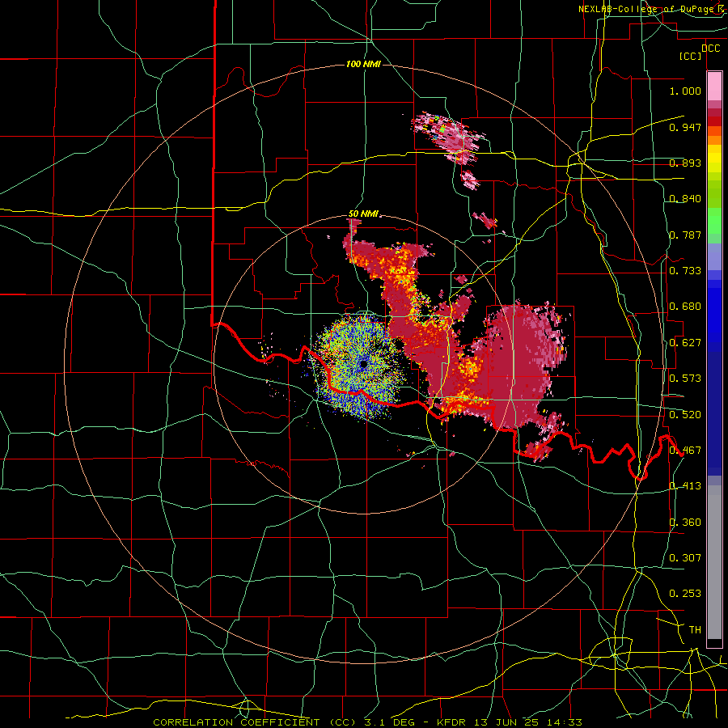This screenshot has height=728, width=728.
Task: Click the 0.360 legend value
Action: pyautogui.click(x=685, y=523)
